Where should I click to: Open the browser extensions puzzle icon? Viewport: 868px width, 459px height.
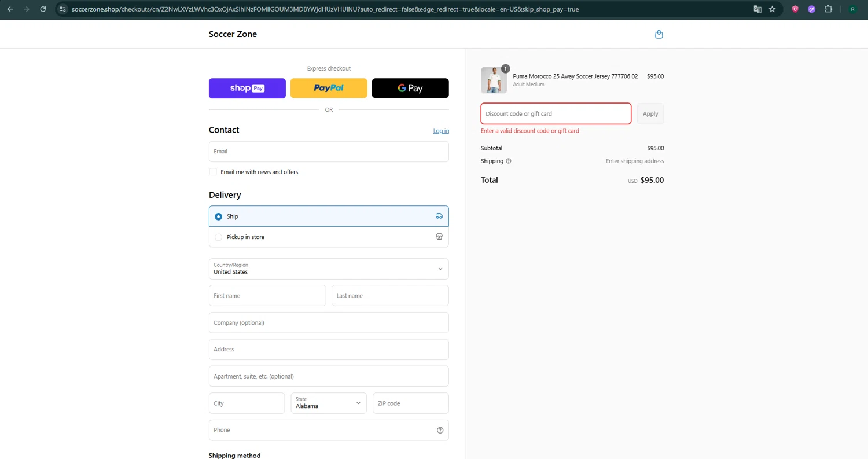point(828,9)
